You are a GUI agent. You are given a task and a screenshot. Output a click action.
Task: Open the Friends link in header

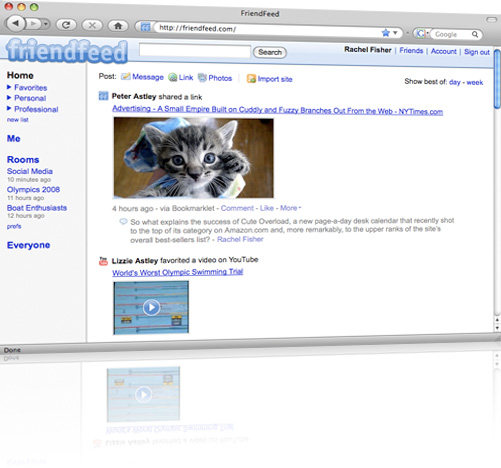pyautogui.click(x=411, y=51)
